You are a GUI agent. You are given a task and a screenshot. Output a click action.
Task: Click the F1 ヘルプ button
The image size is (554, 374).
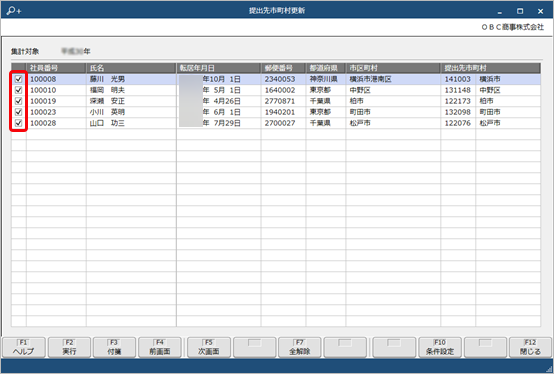[x=24, y=348]
